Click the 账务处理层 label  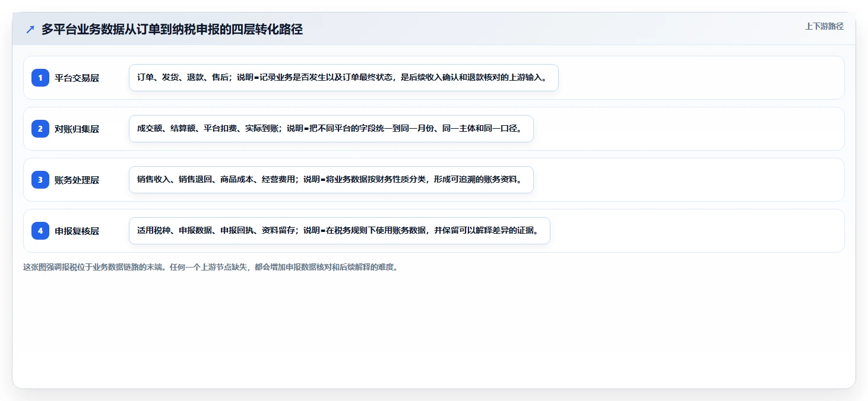coord(77,180)
